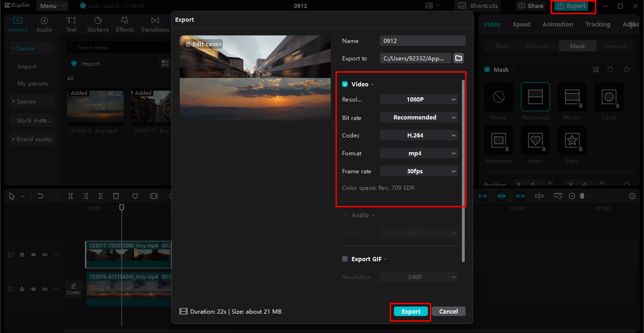Viewport: 644px width, 333px height.
Task: Uncheck the Video export checkbox
Action: (x=345, y=84)
